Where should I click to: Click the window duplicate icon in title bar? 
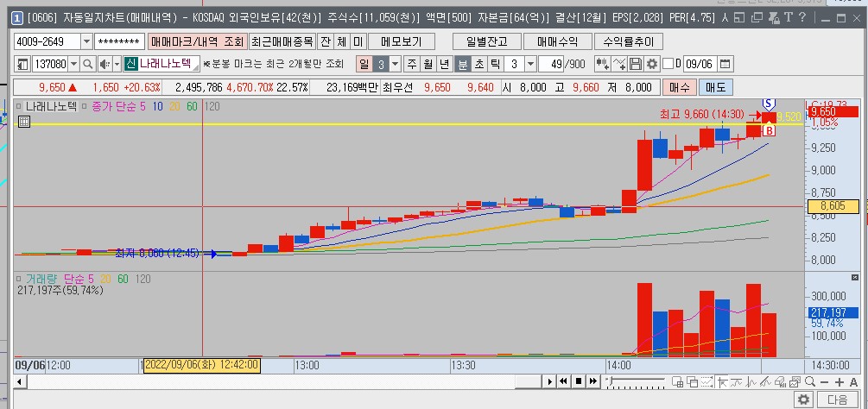point(757,17)
